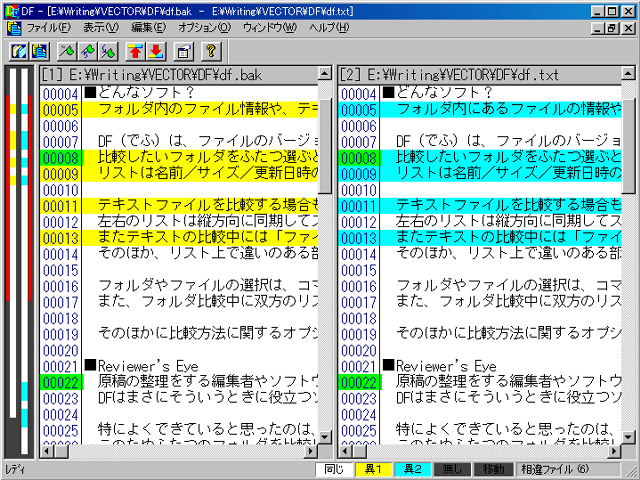Click the left pane's df.bak path header

[179, 74]
